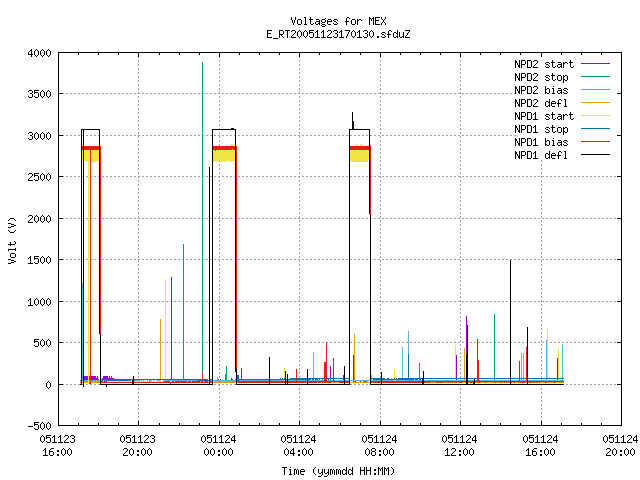
Task: Click the chart title 'Voltages for MEX'
Action: (338, 21)
